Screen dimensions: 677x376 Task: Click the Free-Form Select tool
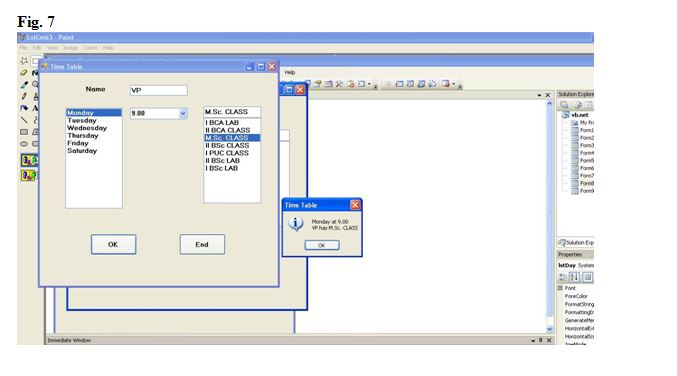(x=24, y=61)
